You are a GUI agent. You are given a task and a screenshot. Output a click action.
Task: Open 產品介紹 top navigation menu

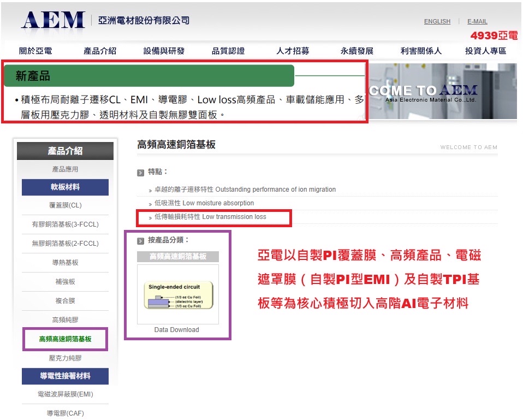[x=100, y=51]
